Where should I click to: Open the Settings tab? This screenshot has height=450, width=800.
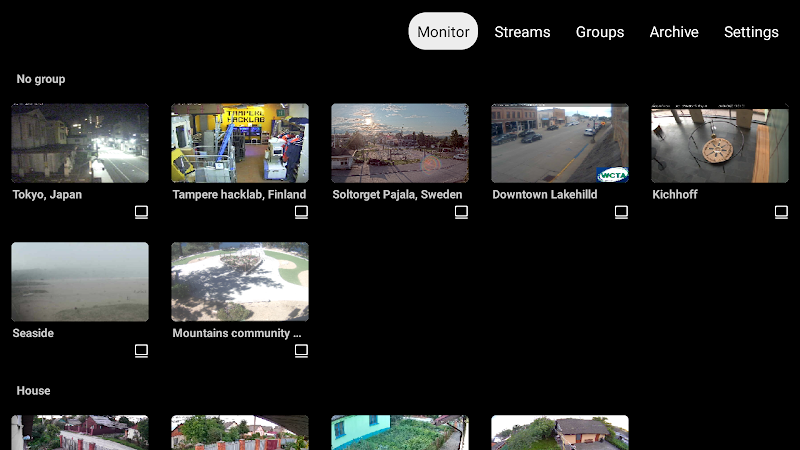751,32
